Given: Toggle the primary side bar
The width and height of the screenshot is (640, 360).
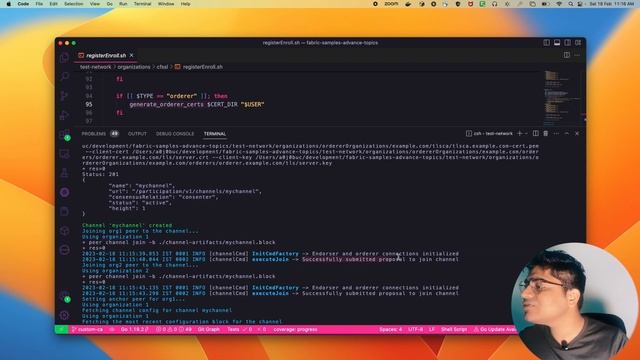Looking at the screenshot, I should point(547,43).
